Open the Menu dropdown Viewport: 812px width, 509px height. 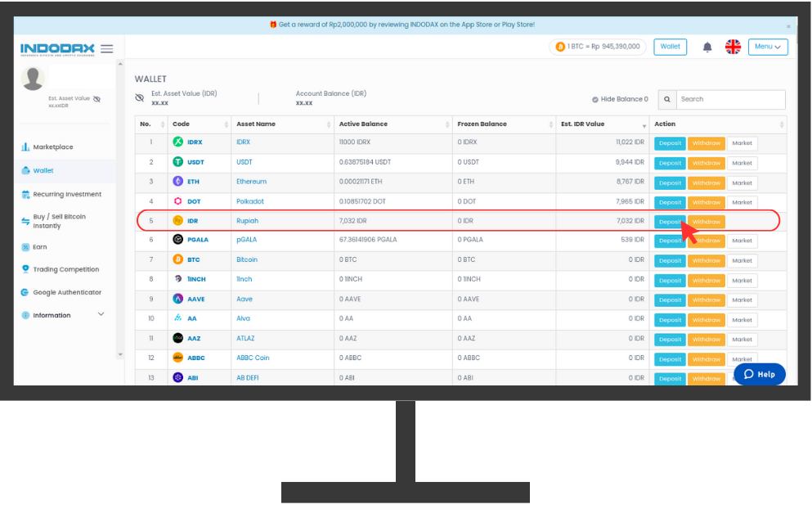point(767,47)
